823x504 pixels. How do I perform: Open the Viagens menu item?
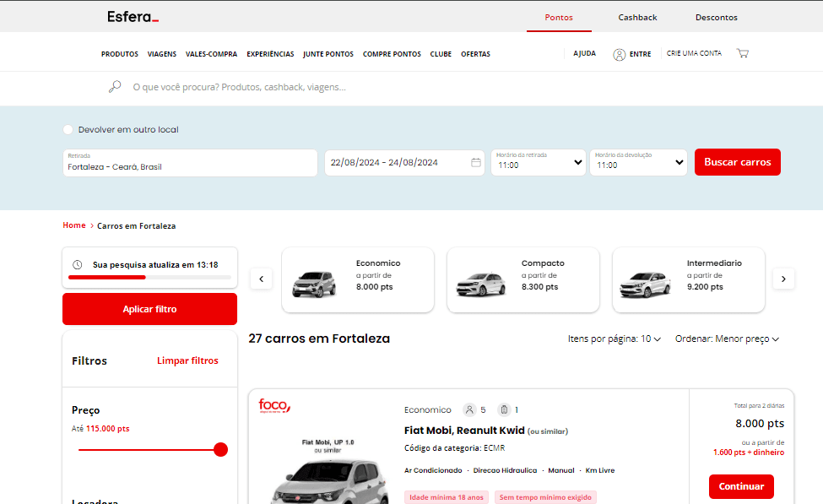(x=162, y=54)
